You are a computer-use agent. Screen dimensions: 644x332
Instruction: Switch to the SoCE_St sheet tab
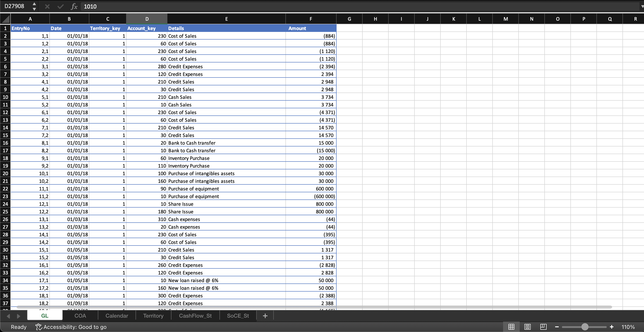point(238,316)
